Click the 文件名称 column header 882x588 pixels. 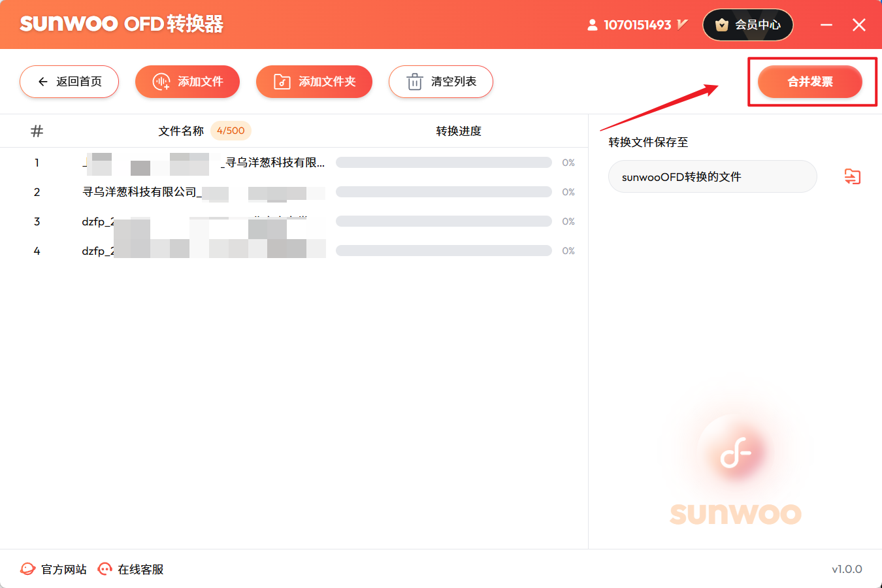pyautogui.click(x=181, y=131)
